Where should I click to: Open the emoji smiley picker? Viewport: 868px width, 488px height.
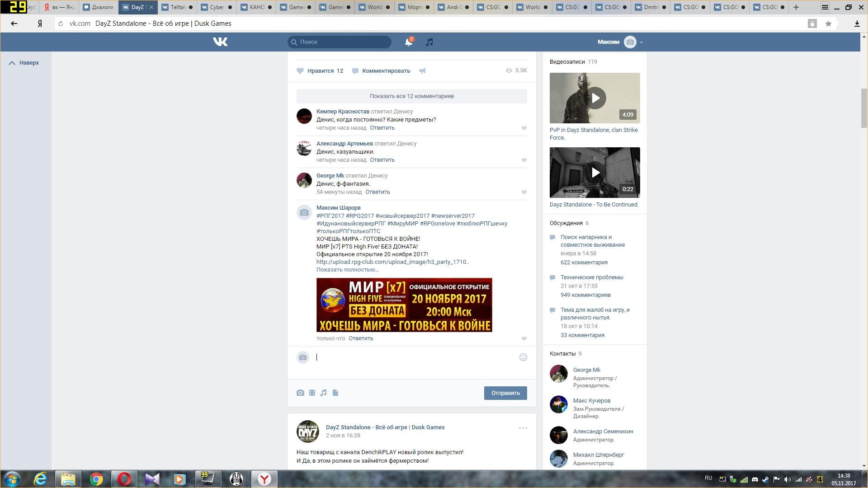coord(523,357)
